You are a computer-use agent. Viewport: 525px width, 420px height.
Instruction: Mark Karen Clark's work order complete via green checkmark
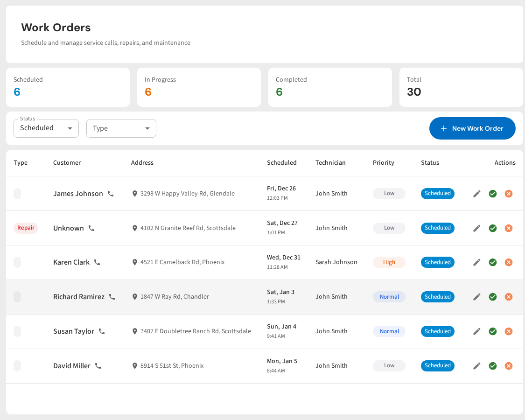pyautogui.click(x=493, y=262)
